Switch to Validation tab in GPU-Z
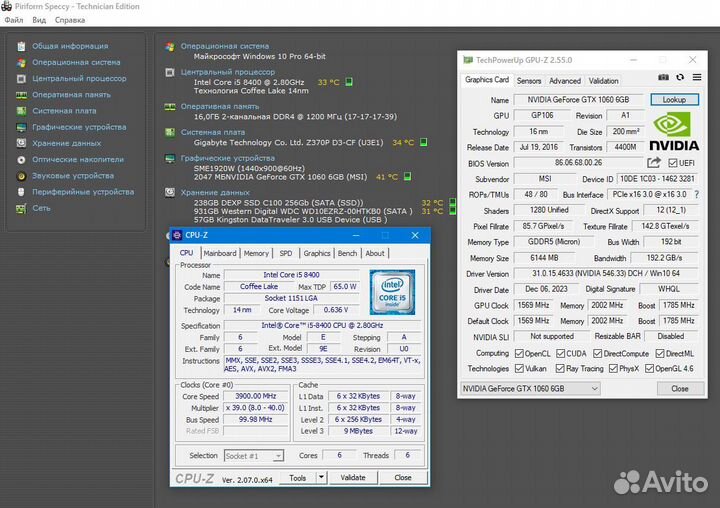Image resolution: width=720 pixels, height=508 pixels. [603, 81]
